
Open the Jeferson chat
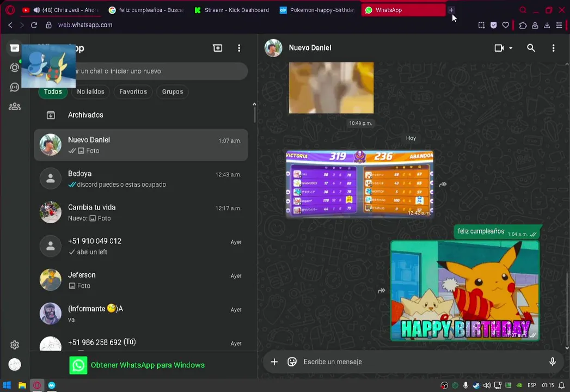[x=141, y=280]
